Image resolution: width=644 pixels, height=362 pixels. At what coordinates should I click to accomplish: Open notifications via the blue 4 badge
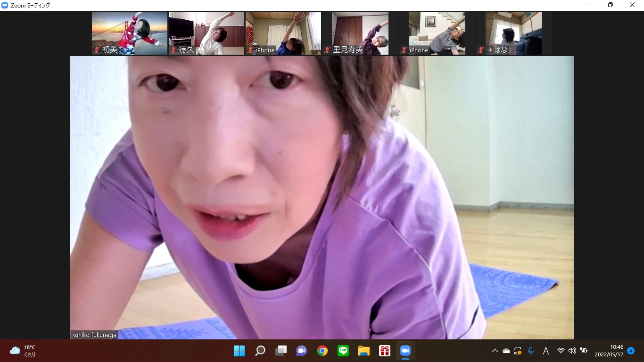point(631,351)
